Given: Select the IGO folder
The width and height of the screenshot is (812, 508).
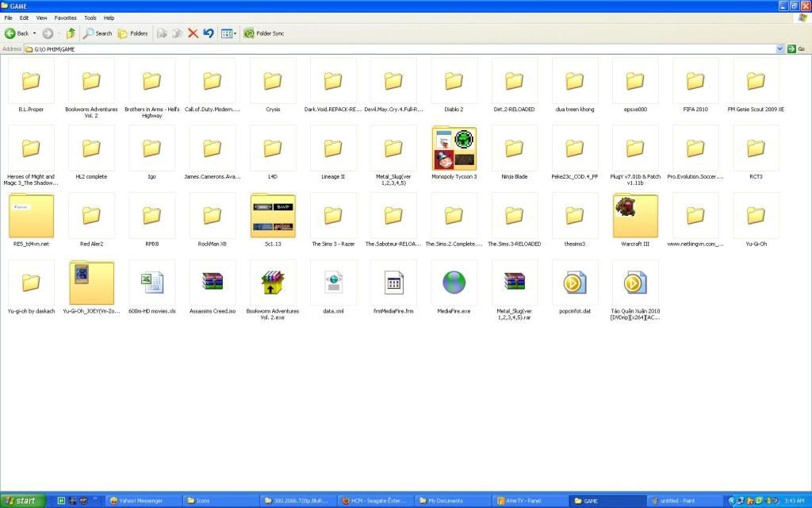Looking at the screenshot, I should tap(151, 153).
